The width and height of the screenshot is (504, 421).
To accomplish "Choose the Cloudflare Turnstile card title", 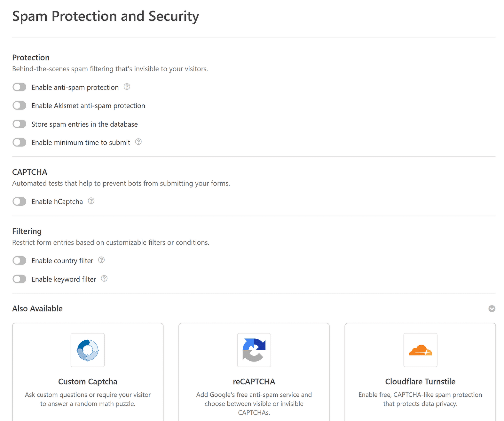I will 420,382.
